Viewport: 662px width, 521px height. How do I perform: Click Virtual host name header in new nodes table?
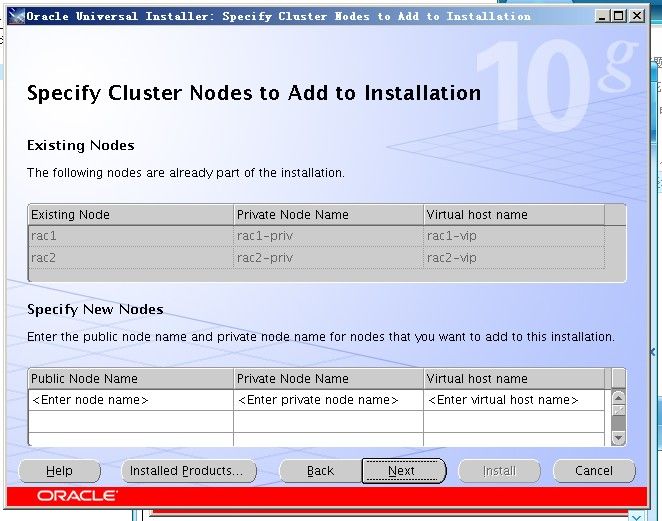514,379
